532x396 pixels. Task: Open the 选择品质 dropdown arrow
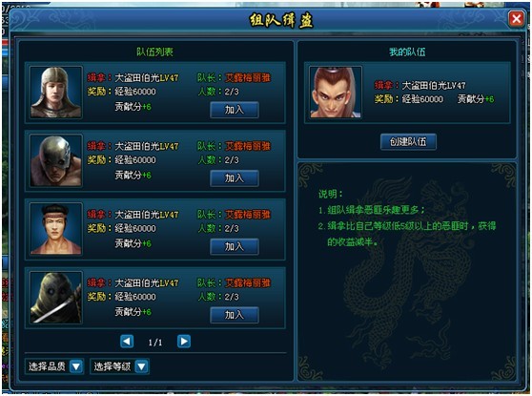click(x=76, y=366)
